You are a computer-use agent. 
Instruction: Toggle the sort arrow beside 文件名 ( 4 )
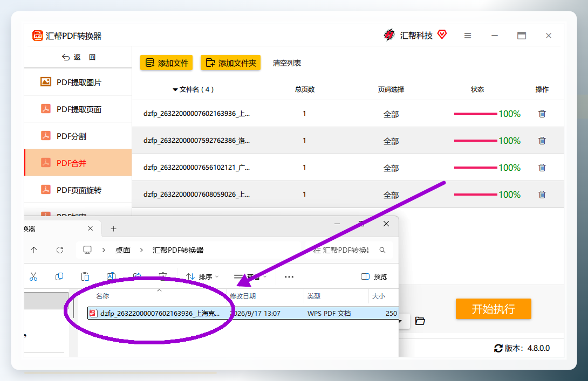pyautogui.click(x=175, y=89)
